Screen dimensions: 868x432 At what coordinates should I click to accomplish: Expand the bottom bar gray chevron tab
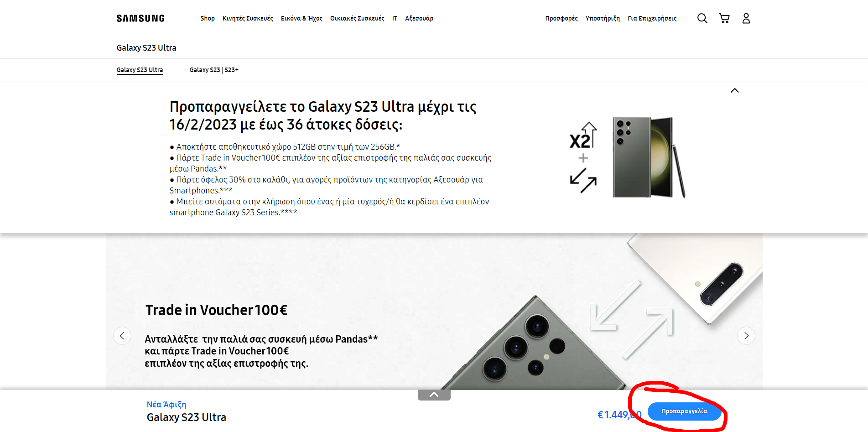[x=434, y=395]
